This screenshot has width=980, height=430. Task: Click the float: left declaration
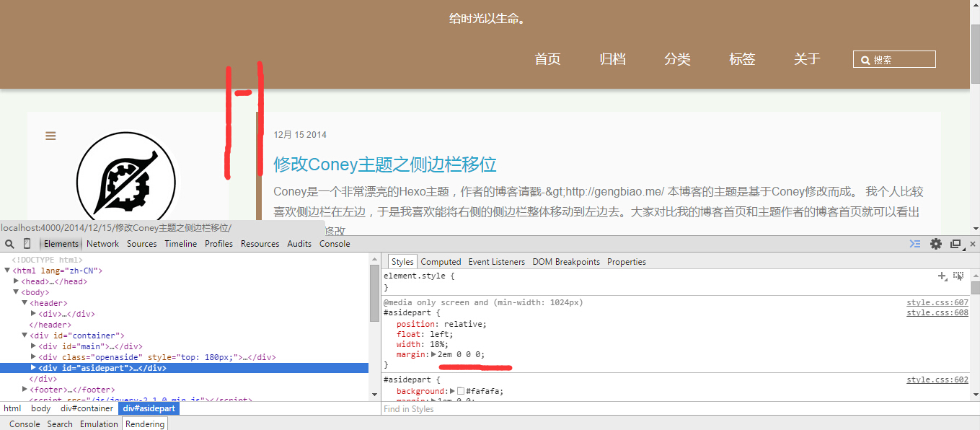coord(425,334)
